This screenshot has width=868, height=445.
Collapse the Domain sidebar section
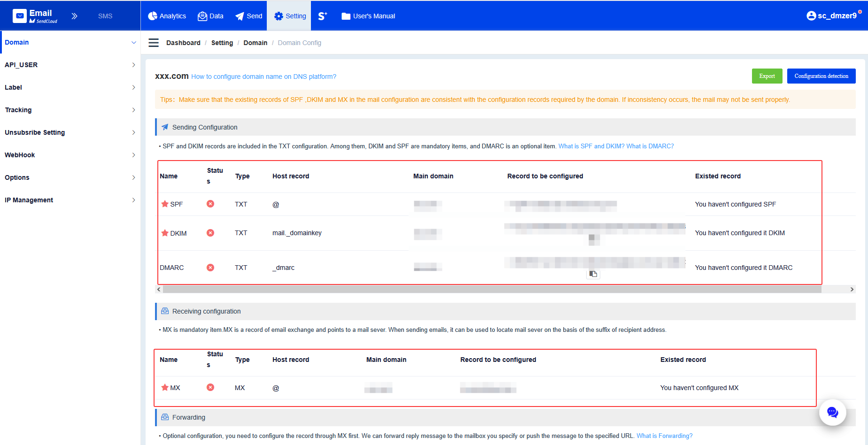70,42
